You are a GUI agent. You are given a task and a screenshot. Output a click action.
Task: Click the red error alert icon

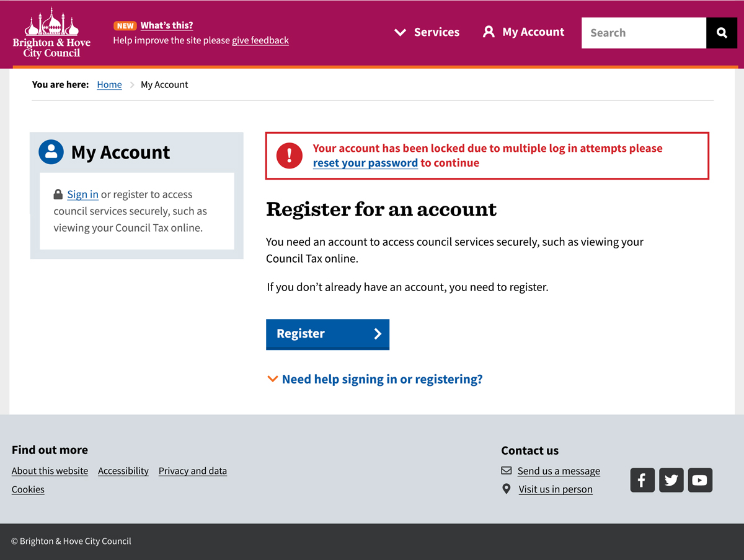[x=289, y=155]
